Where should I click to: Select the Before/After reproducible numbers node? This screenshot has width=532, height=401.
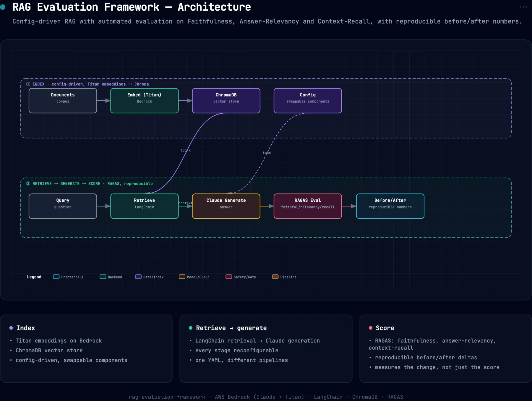coord(390,206)
